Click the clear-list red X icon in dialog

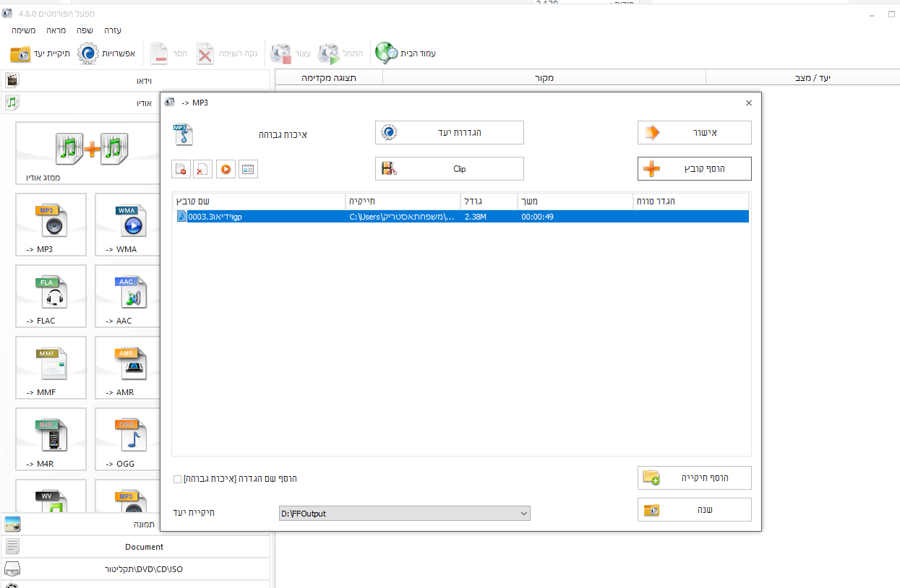[x=203, y=169]
